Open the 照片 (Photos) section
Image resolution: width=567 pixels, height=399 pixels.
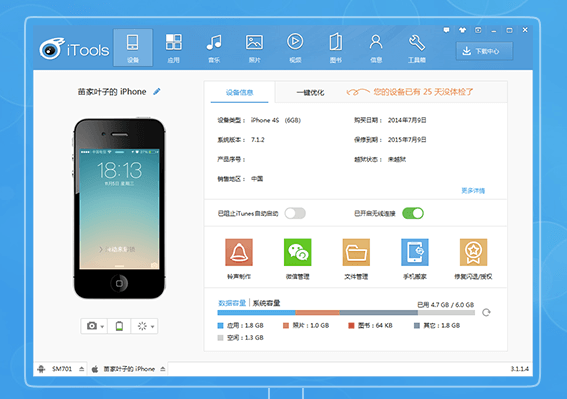[x=255, y=48]
